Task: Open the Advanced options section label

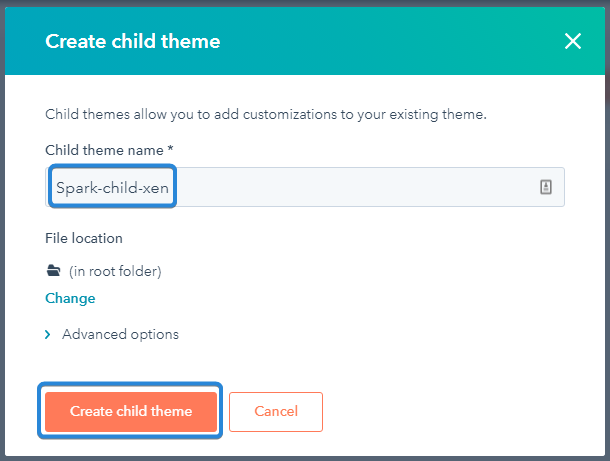Action: (120, 334)
